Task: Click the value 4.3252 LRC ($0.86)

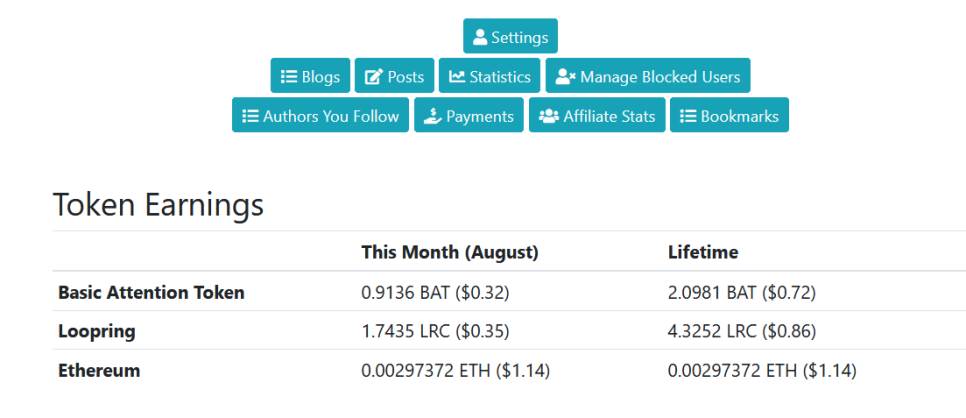Action: [742, 332]
